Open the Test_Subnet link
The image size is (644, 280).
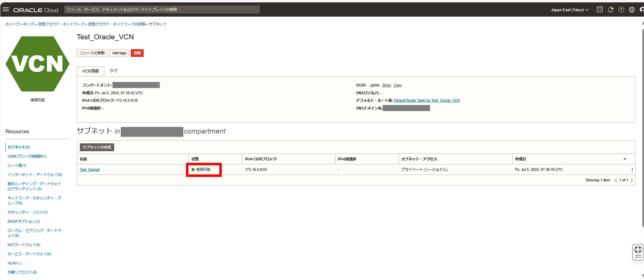pos(89,170)
